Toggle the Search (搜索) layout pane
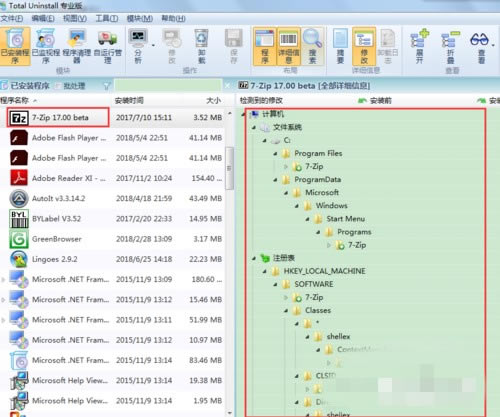This screenshot has height=417, width=500. coord(312,46)
